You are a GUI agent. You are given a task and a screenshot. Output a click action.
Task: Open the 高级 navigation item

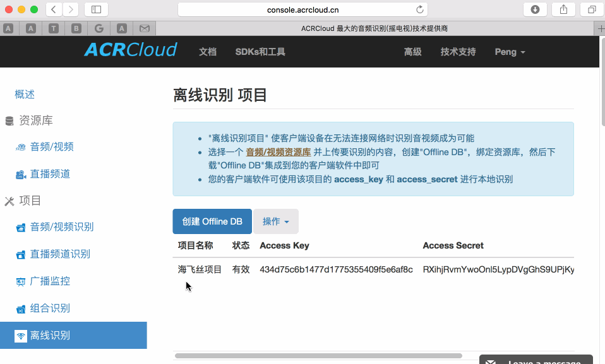point(413,52)
